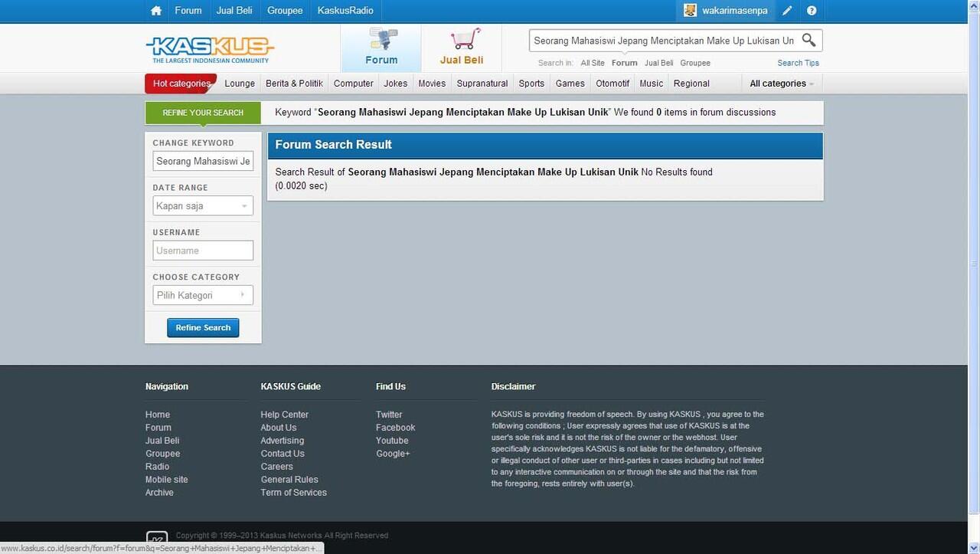Set search scope to Jual Beli
Screen dimensions: 980x554
coord(659,63)
